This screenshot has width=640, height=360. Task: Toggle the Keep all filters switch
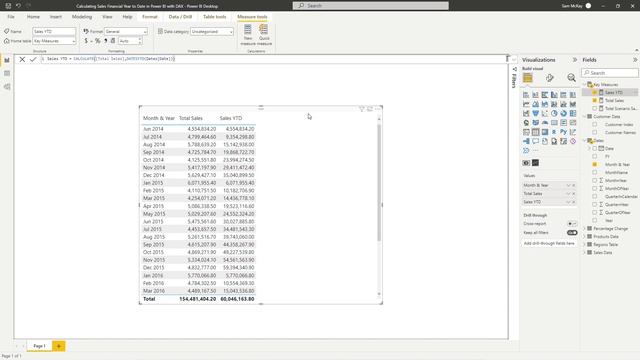572,233
